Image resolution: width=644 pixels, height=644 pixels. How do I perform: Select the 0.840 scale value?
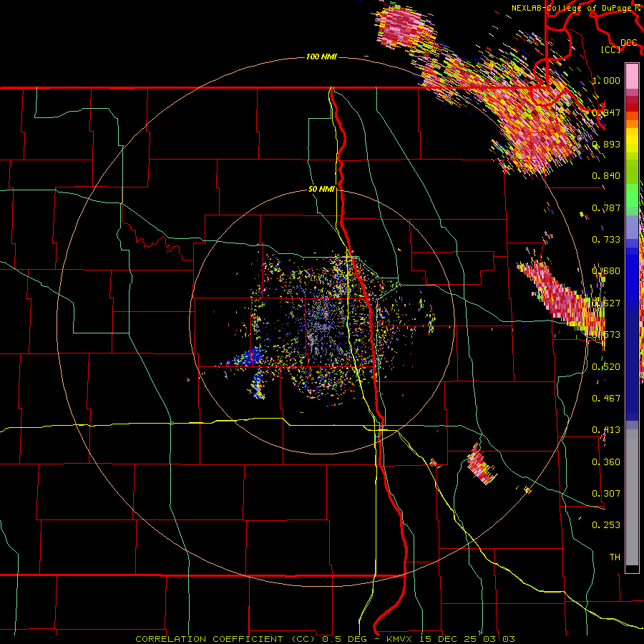[x=606, y=176]
